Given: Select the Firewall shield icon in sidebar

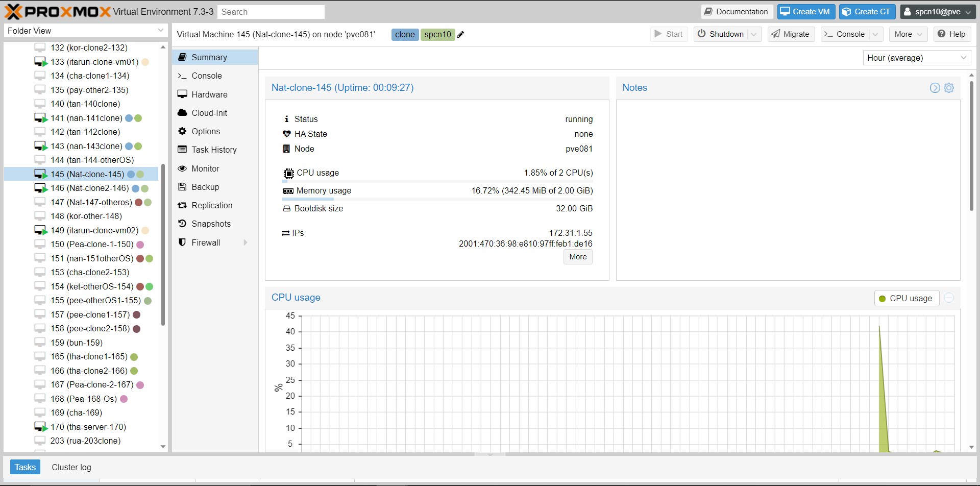Looking at the screenshot, I should (x=183, y=242).
